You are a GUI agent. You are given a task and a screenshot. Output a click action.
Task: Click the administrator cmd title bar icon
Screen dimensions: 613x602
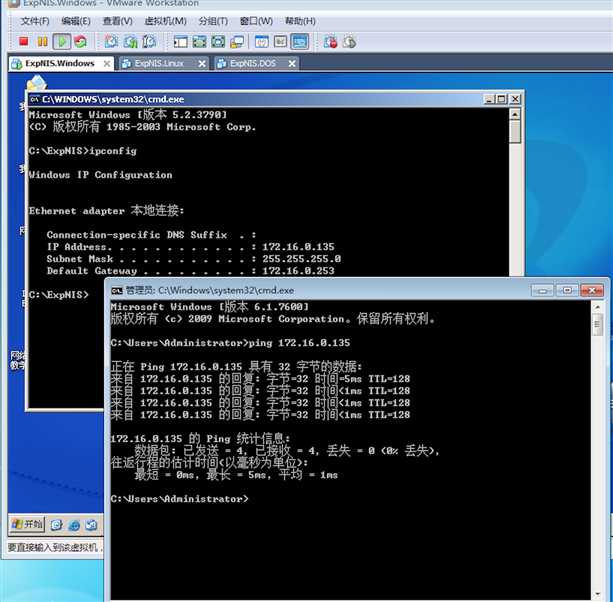[117, 290]
